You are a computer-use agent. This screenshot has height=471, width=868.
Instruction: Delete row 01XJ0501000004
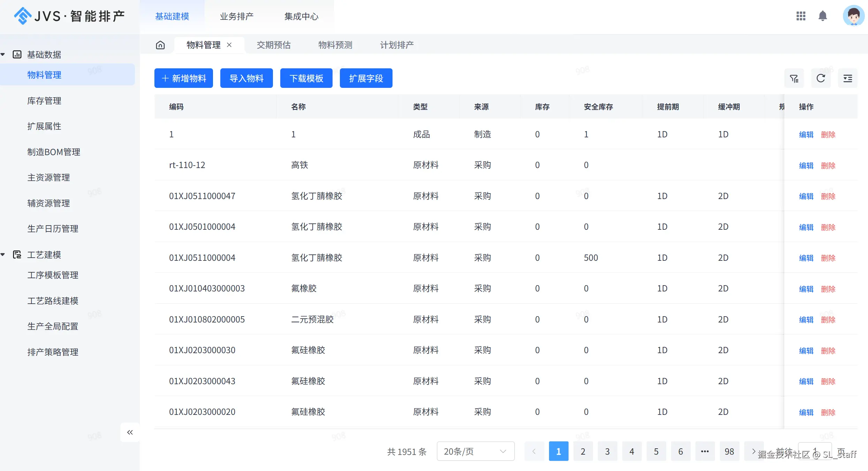point(828,227)
